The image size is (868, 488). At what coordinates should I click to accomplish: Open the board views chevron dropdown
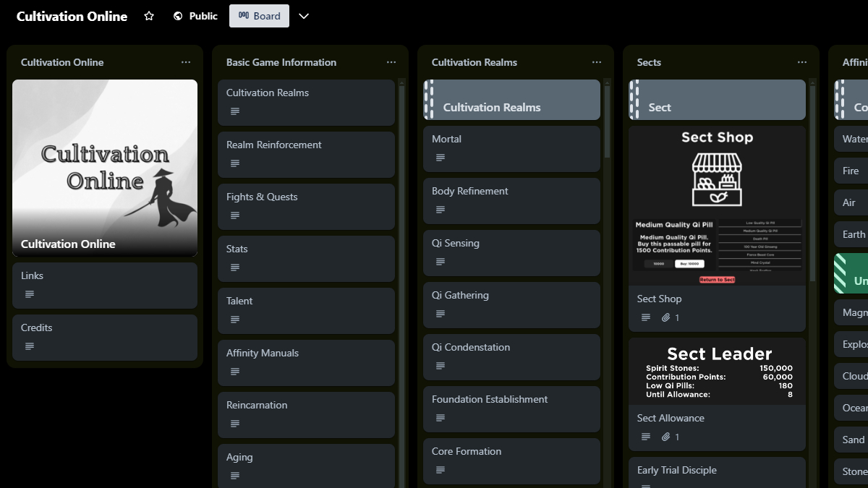pyautogui.click(x=304, y=16)
